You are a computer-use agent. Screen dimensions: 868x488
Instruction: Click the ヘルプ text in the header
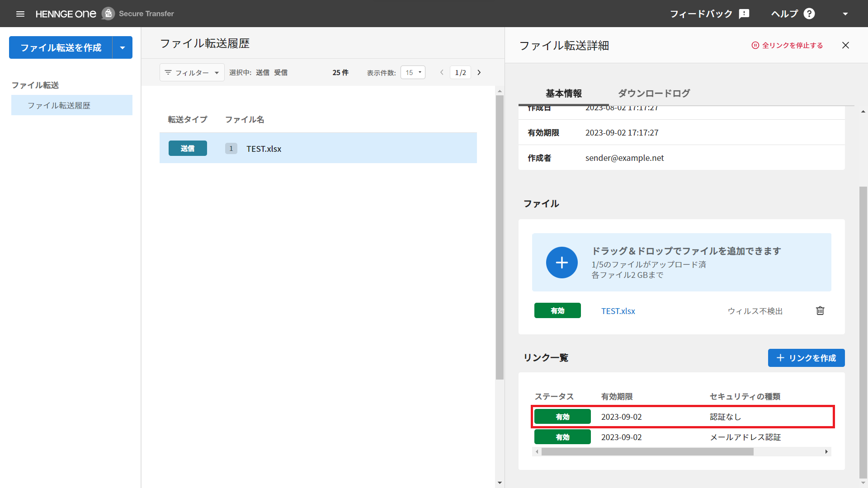pyautogui.click(x=785, y=14)
